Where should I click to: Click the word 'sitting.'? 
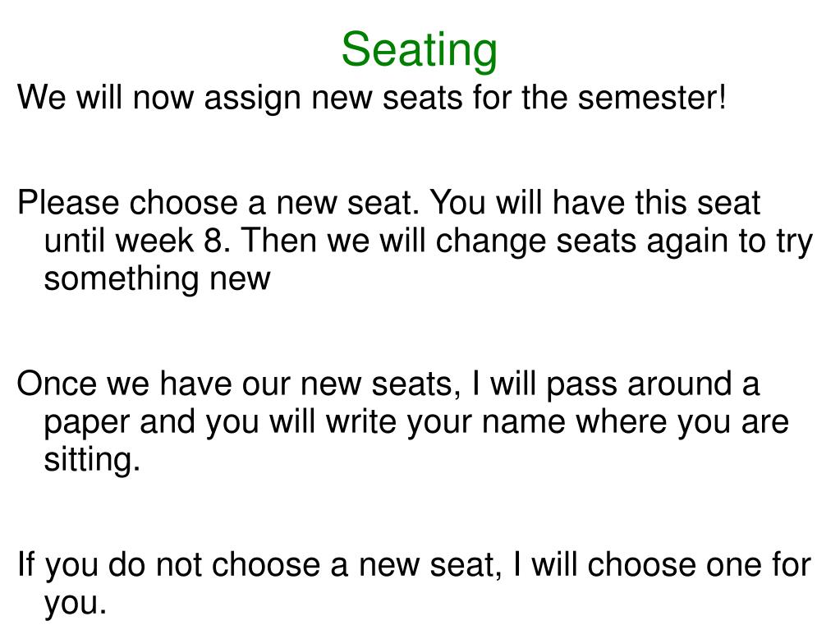pos(92,460)
